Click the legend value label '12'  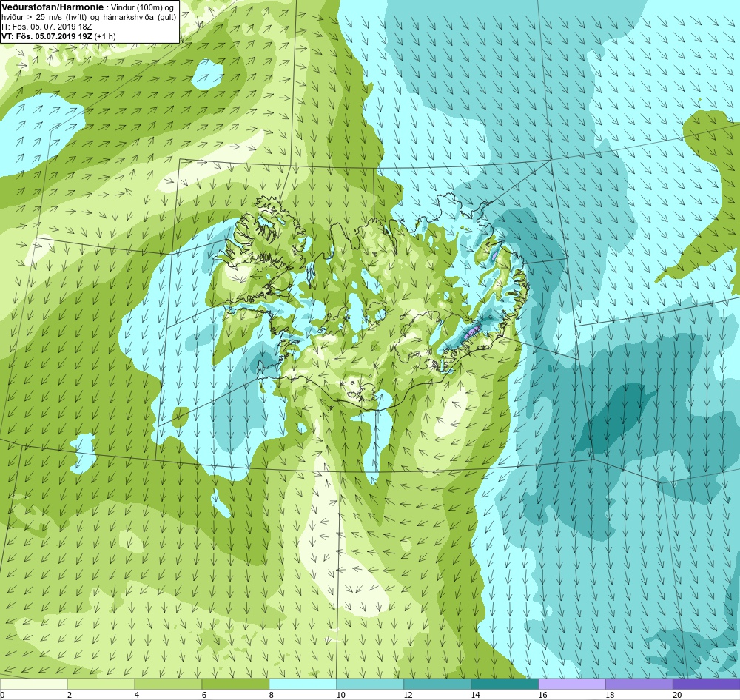point(408,695)
